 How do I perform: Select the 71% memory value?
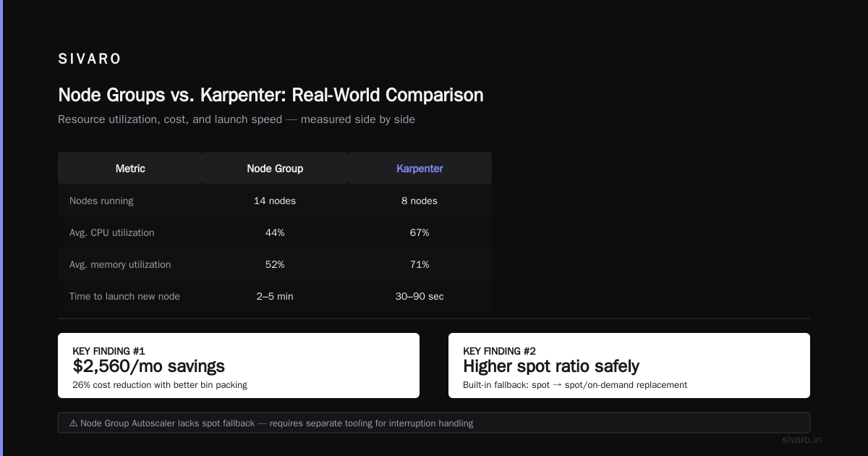[x=420, y=264]
